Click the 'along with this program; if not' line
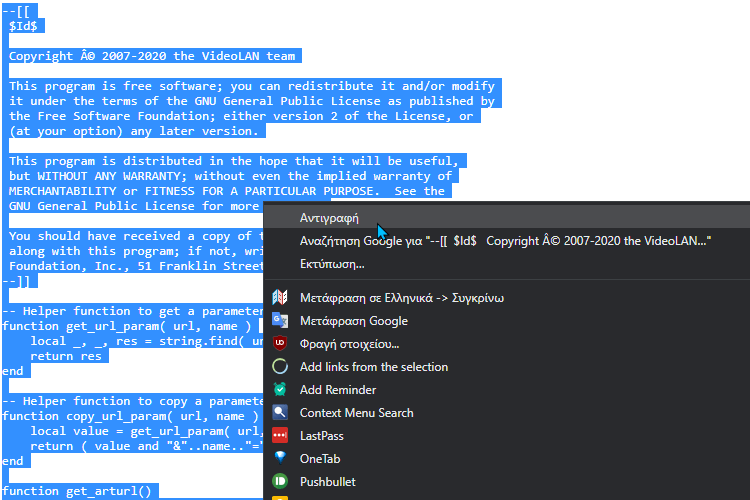 point(136,251)
